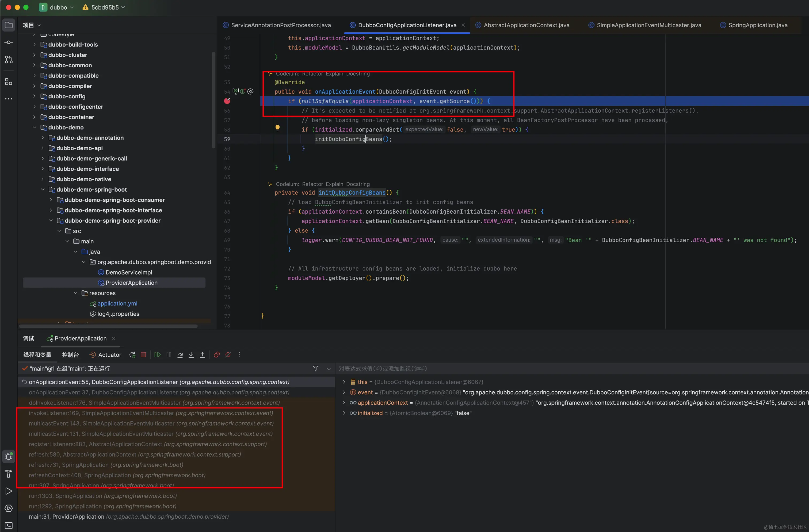The width and height of the screenshot is (809, 532).
Task: Click the Step Over icon
Action: [180, 355]
